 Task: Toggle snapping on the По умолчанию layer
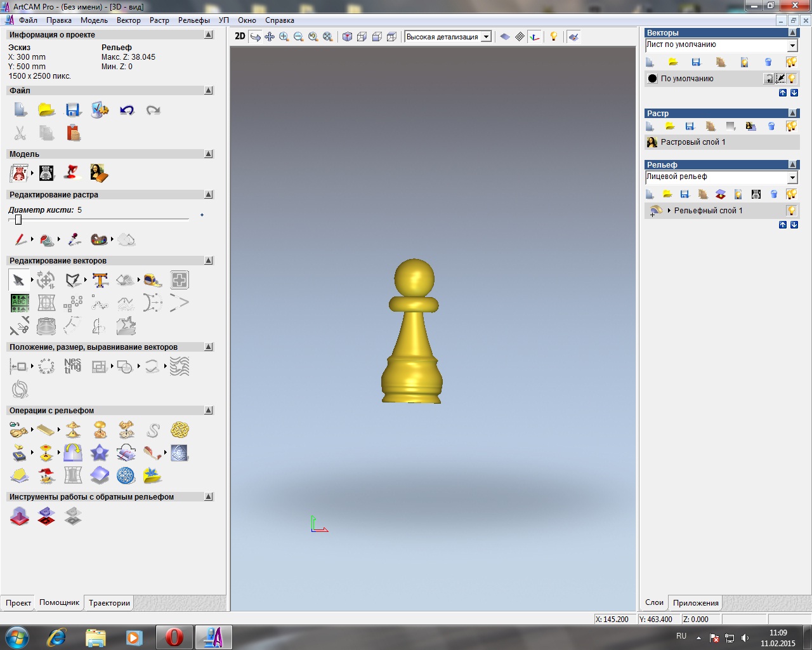[x=781, y=79]
